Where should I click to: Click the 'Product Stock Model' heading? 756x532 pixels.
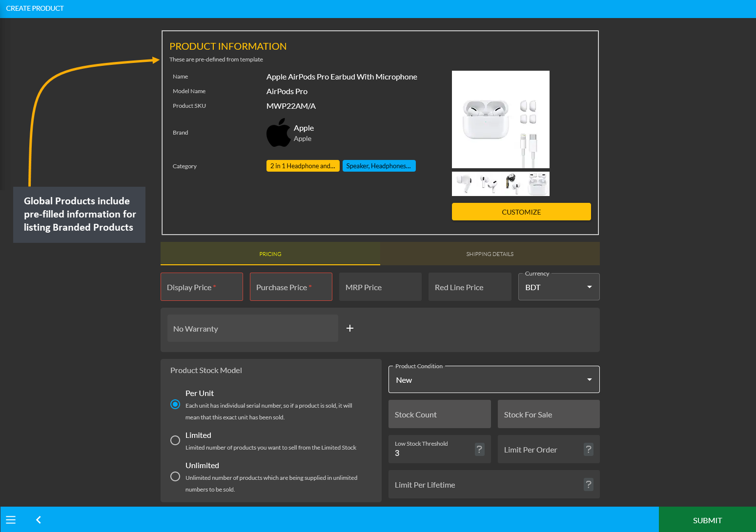(206, 370)
